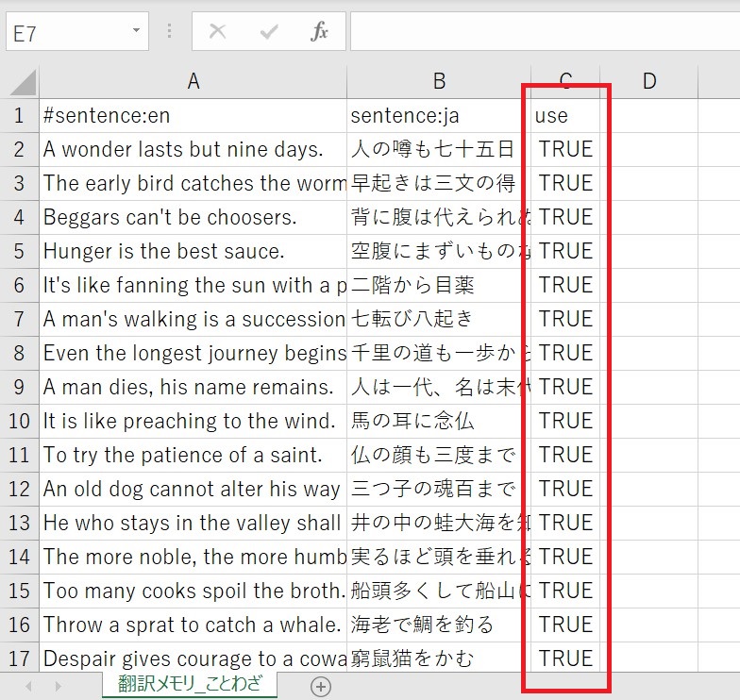The width and height of the screenshot is (740, 700).
Task: Click the Name Box showing E7
Action: click(x=66, y=32)
